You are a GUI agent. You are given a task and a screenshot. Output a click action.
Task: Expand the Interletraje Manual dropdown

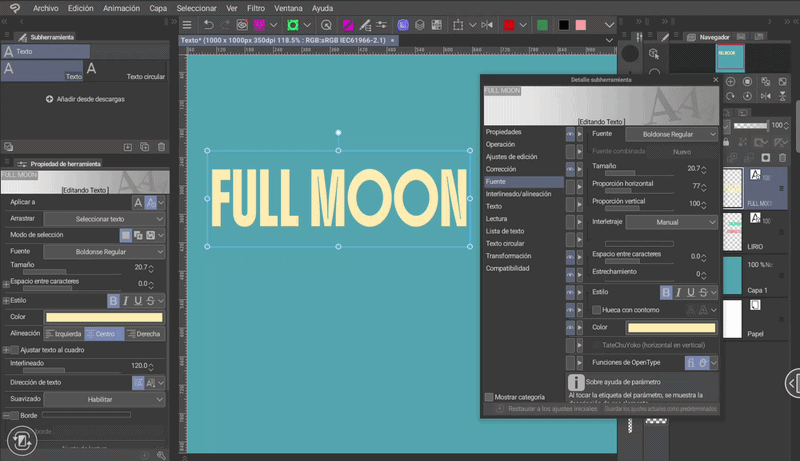tap(671, 222)
